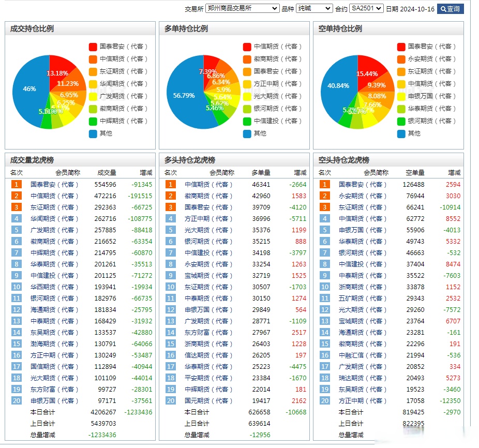Click rank 20 badge in 多头持仓龙虎榜
Image resolution: width=479 pixels, height=448 pixels.
tap(171, 400)
